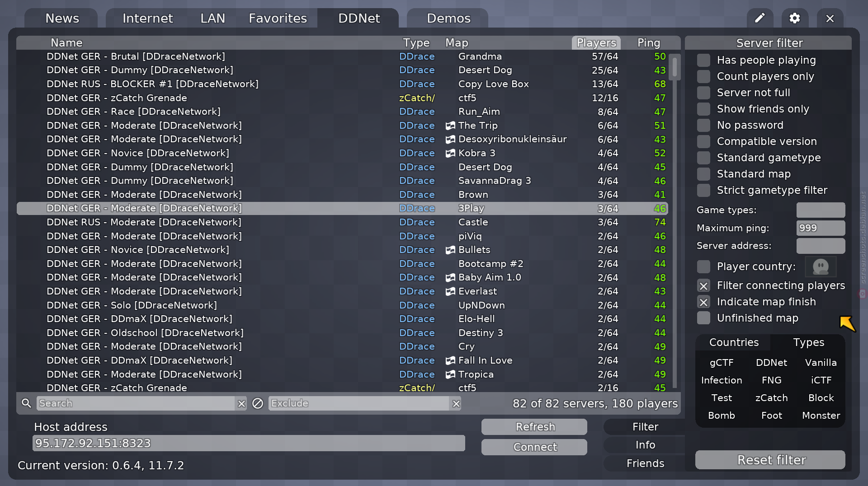Click the Exclude input field
Image resolution: width=868 pixels, height=486 pixels.
(359, 403)
